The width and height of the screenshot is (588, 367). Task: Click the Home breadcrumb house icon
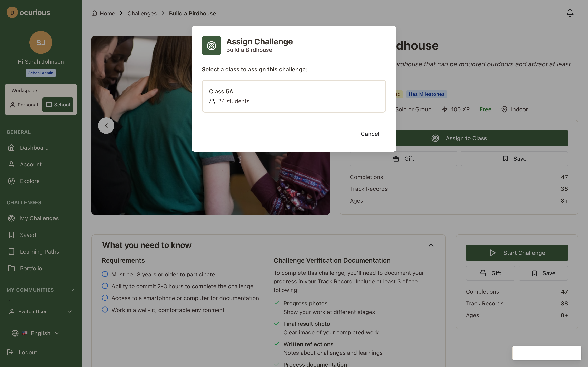pos(95,13)
